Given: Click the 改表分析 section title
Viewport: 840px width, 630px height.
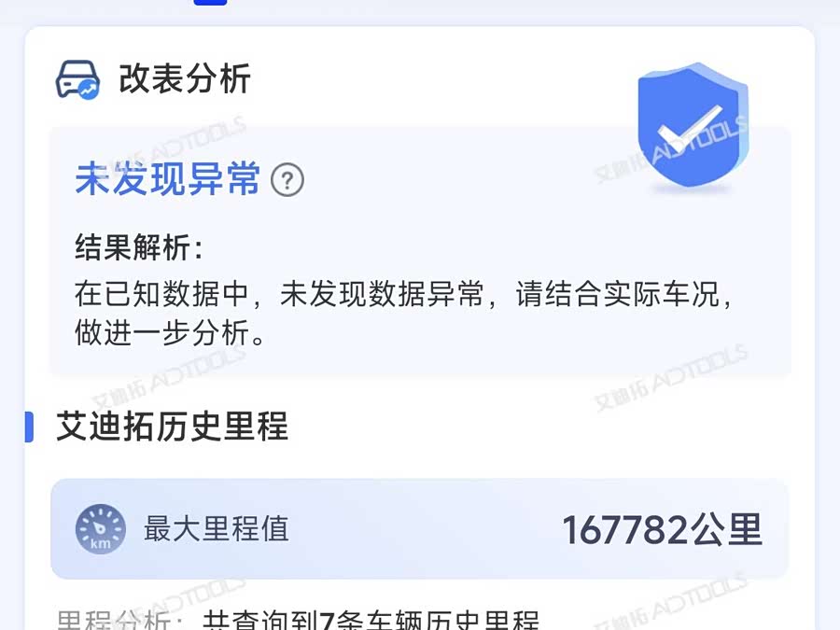Looking at the screenshot, I should 184,78.
